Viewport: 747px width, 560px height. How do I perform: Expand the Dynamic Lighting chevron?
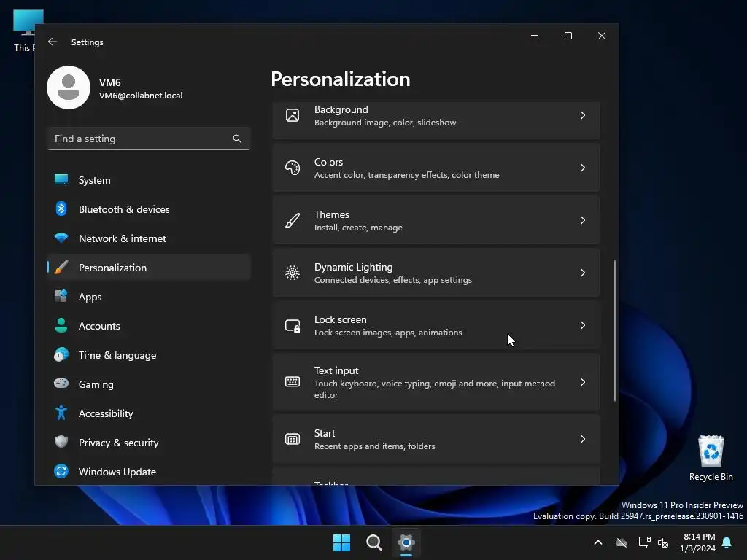tap(583, 273)
